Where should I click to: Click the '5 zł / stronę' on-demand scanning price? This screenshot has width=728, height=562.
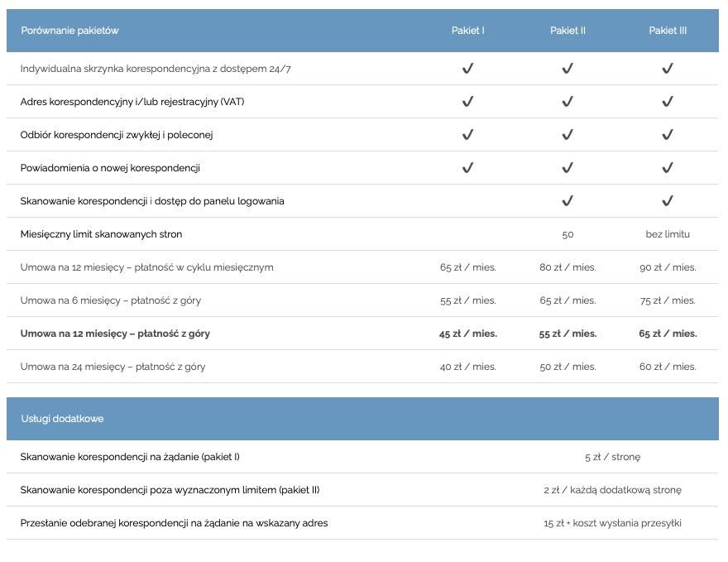(612, 457)
